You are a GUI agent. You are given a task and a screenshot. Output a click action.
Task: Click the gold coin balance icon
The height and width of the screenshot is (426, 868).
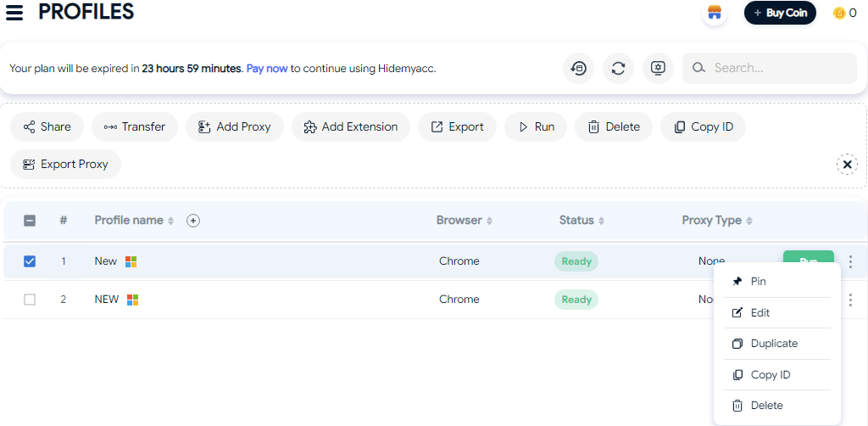coord(839,13)
